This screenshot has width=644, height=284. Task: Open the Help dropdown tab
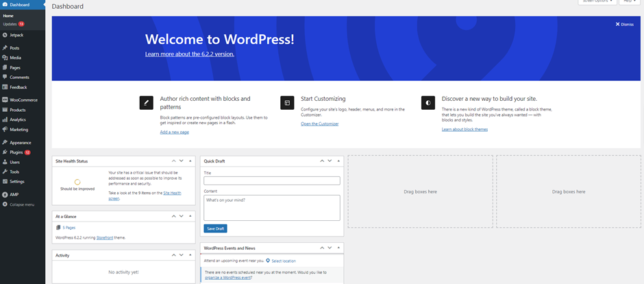coord(629,2)
